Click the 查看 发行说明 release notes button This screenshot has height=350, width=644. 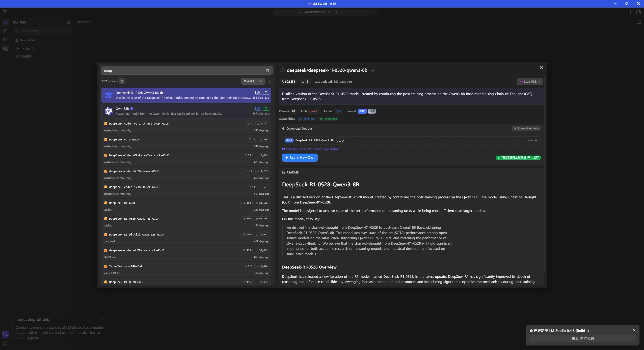pyautogui.click(x=582, y=339)
